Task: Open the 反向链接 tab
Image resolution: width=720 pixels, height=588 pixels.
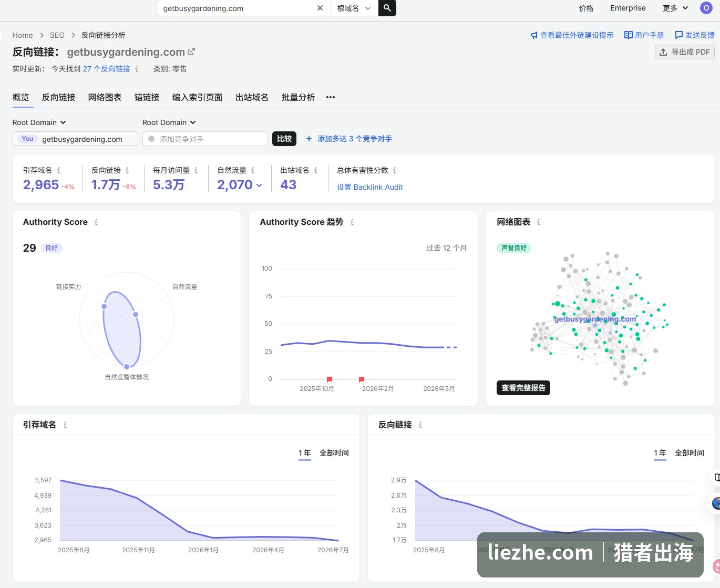Action: [x=59, y=97]
